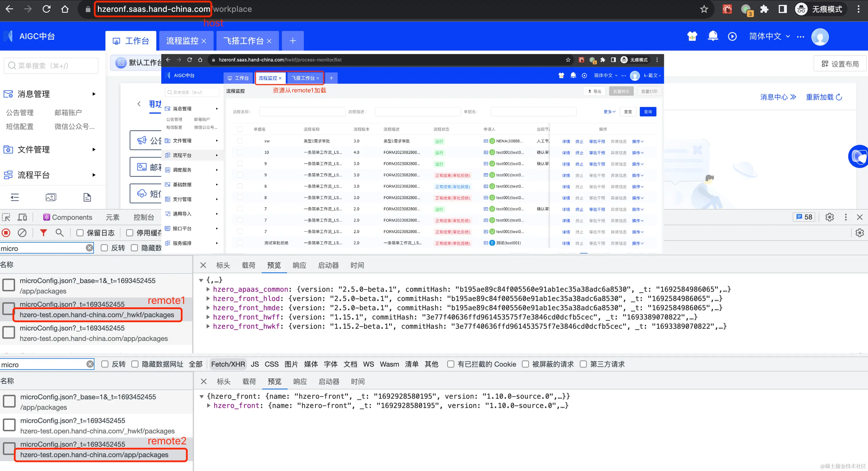Toggle the device toolbar icon in DevTools
The image size is (868, 471).
[x=22, y=217]
